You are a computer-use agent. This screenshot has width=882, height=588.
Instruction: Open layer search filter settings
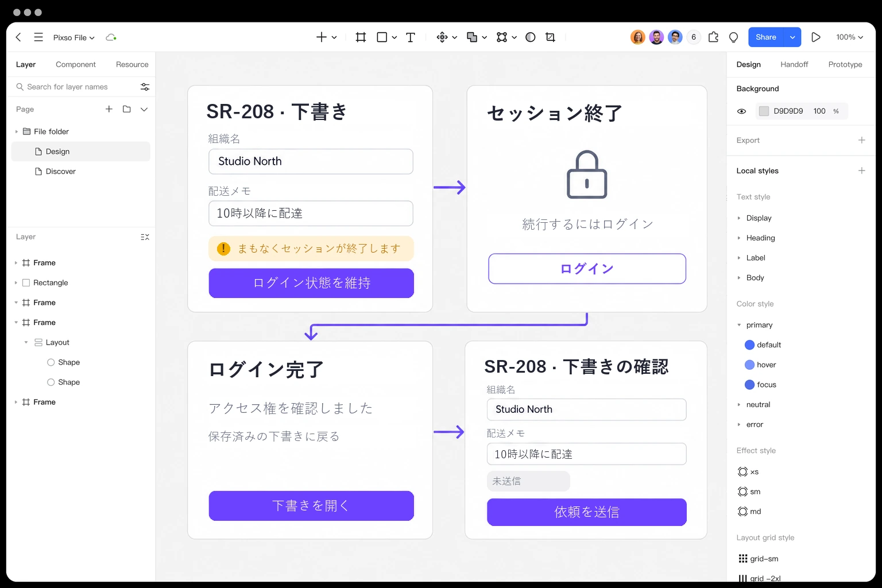click(145, 87)
